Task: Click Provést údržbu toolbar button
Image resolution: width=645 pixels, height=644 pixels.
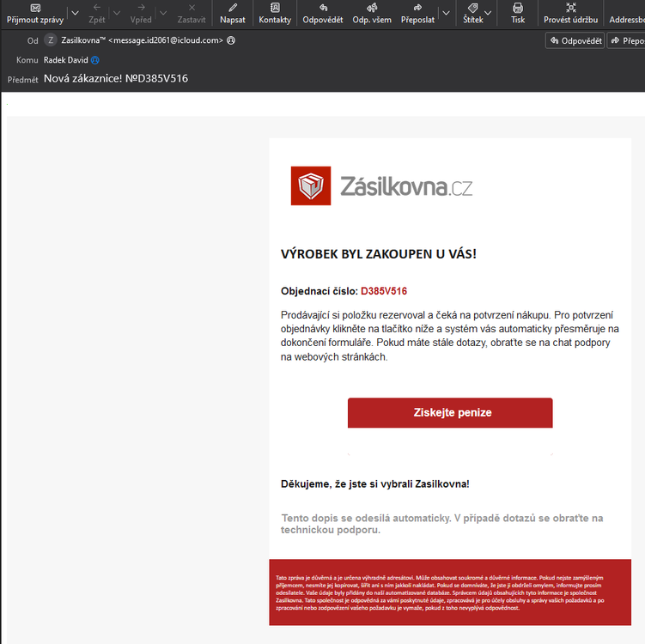Action: [570, 14]
